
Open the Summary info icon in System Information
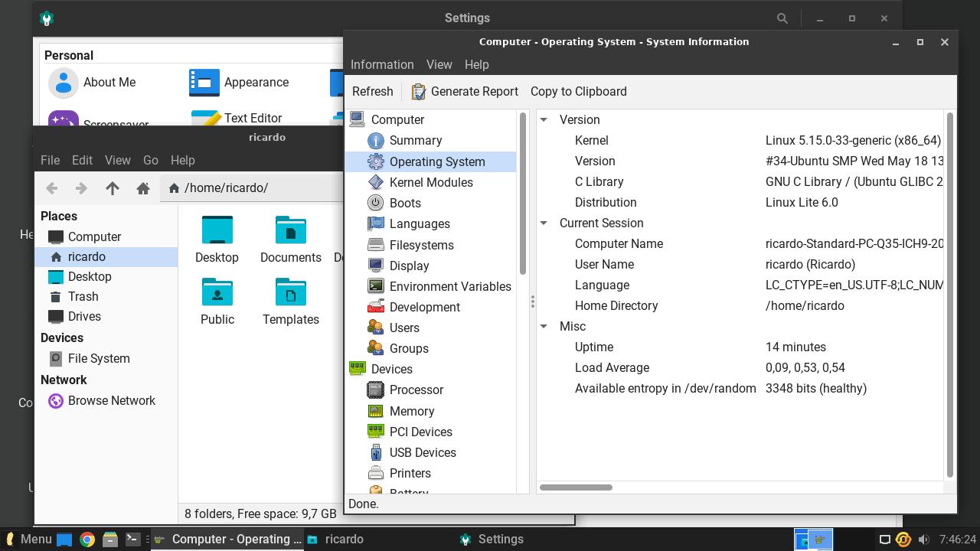tap(375, 141)
